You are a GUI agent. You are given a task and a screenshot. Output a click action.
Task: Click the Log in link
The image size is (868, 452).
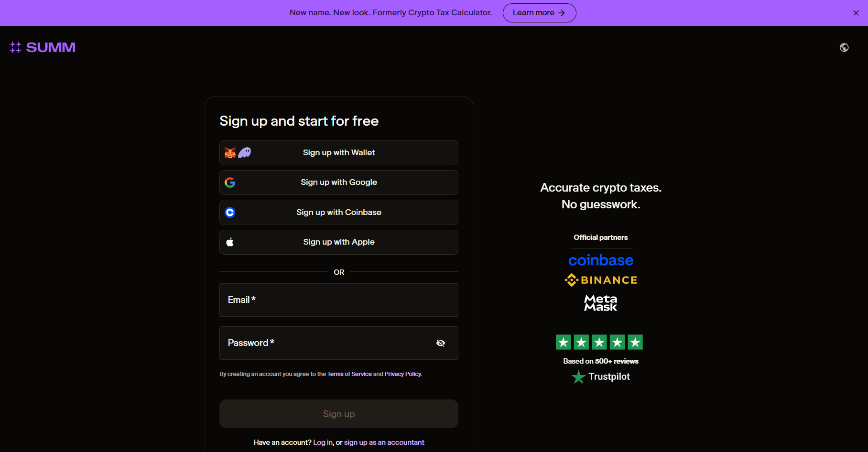tap(322, 442)
